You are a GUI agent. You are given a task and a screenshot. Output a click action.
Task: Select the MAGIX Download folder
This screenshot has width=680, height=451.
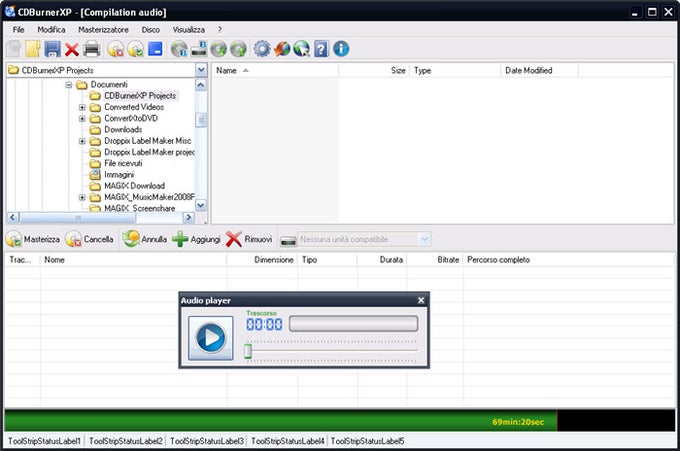tap(134, 186)
